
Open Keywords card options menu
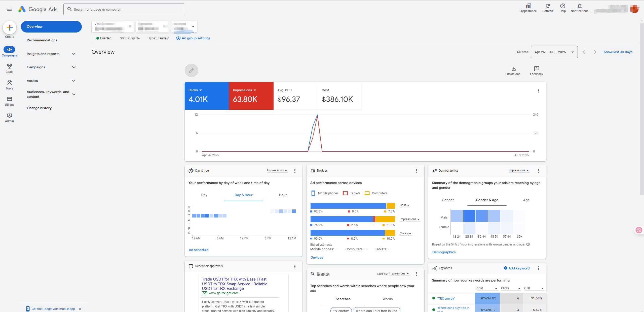[538, 268]
